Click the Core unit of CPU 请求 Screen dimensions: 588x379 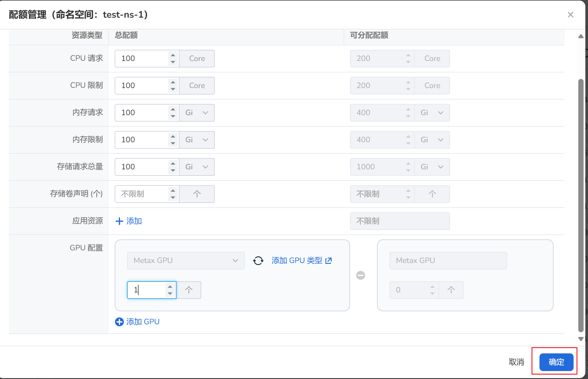click(197, 59)
